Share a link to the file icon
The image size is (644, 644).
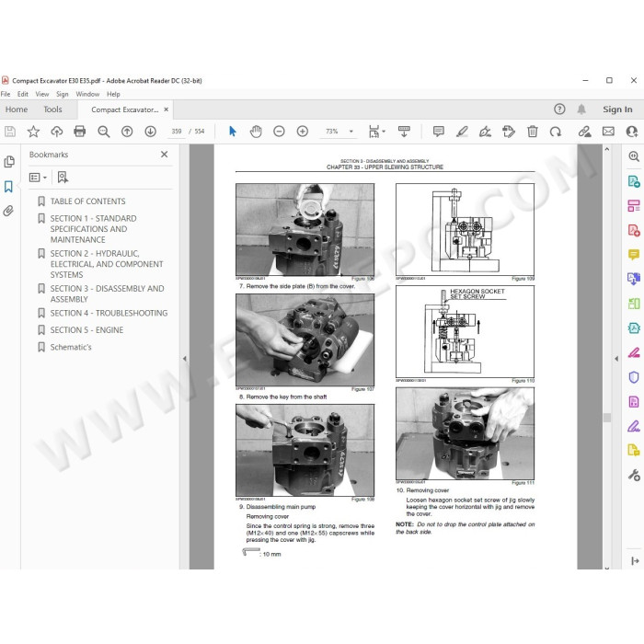point(584,132)
